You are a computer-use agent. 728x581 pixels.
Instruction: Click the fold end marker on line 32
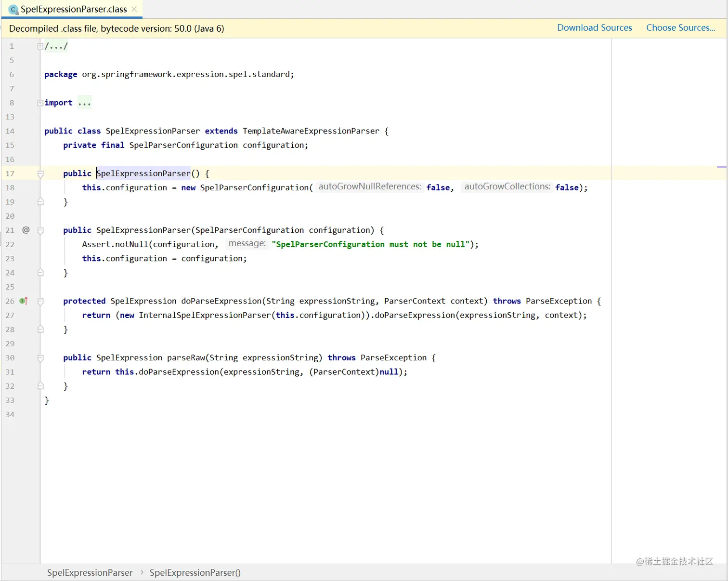[x=40, y=386]
